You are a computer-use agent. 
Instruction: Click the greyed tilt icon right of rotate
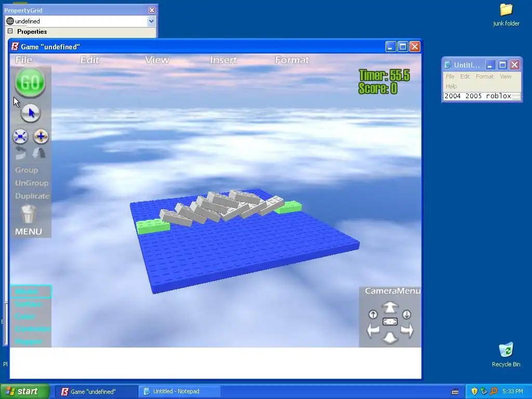(x=39, y=153)
